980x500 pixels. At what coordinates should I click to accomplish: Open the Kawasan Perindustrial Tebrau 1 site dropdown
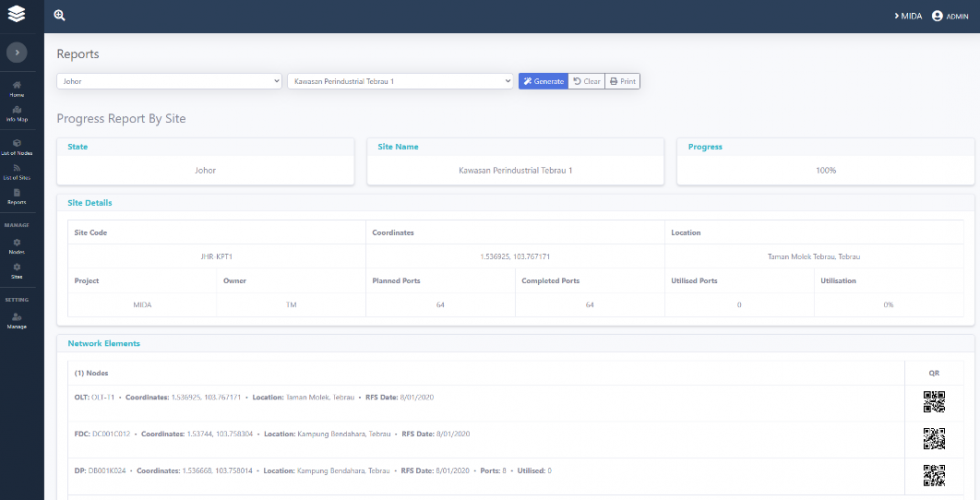click(x=400, y=81)
